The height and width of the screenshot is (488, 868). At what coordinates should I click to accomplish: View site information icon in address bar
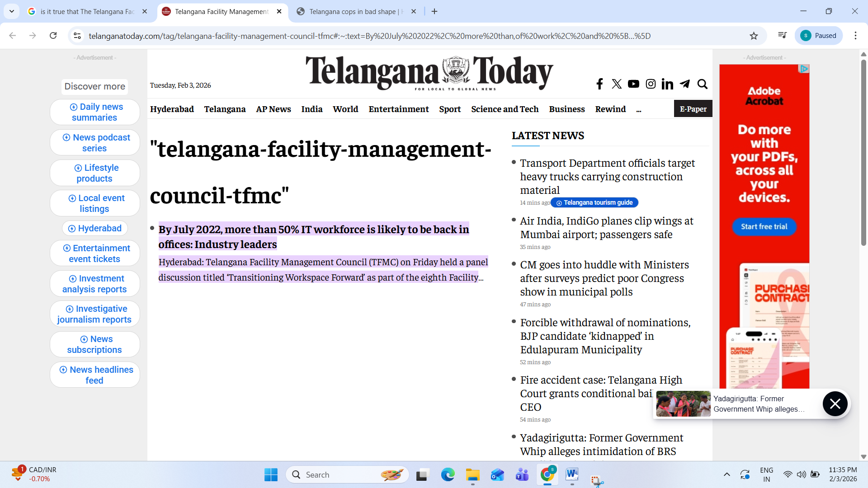click(x=77, y=36)
